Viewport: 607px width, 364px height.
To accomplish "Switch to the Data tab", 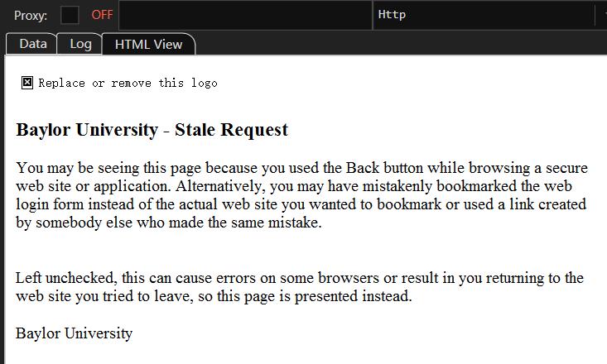I will point(33,44).
